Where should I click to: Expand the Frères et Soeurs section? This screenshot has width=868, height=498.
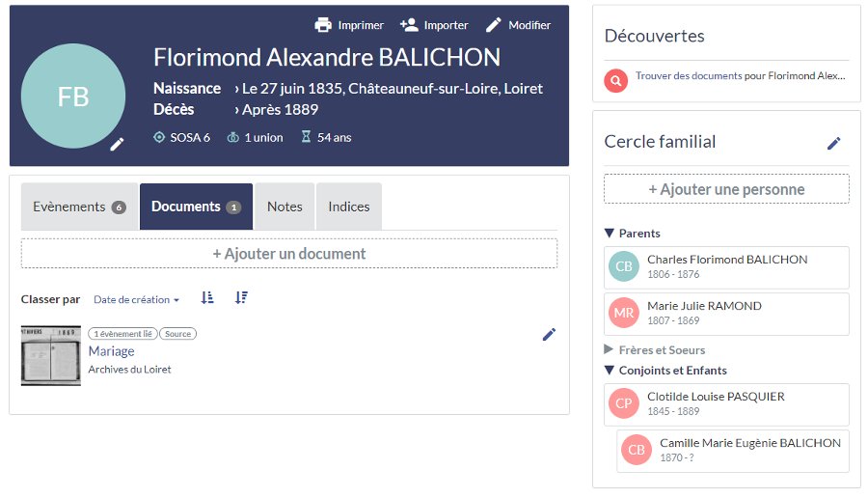coord(610,350)
